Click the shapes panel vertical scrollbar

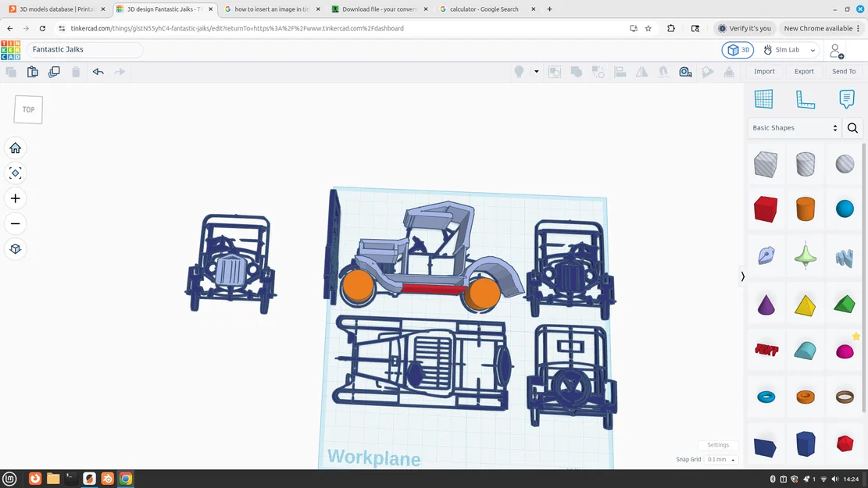[x=864, y=276]
